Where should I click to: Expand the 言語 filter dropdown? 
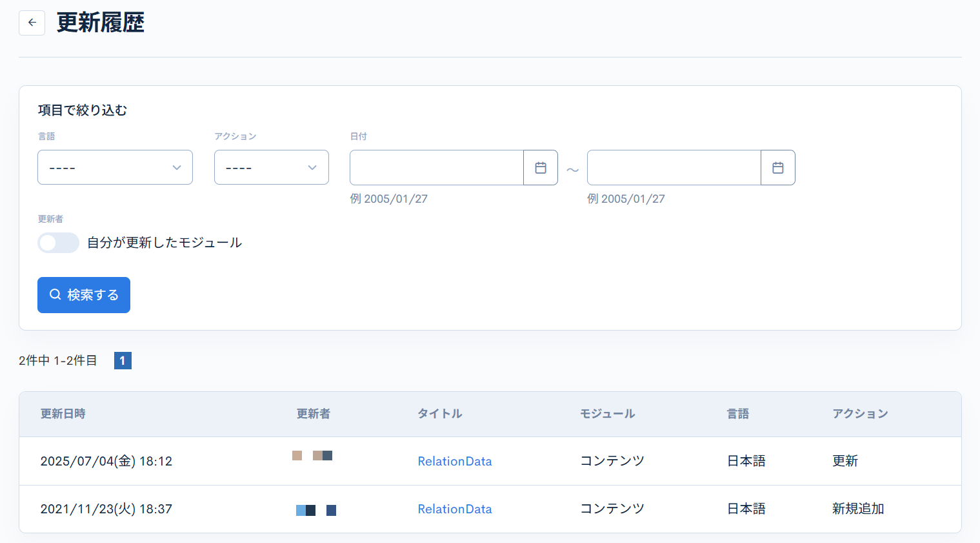(115, 168)
